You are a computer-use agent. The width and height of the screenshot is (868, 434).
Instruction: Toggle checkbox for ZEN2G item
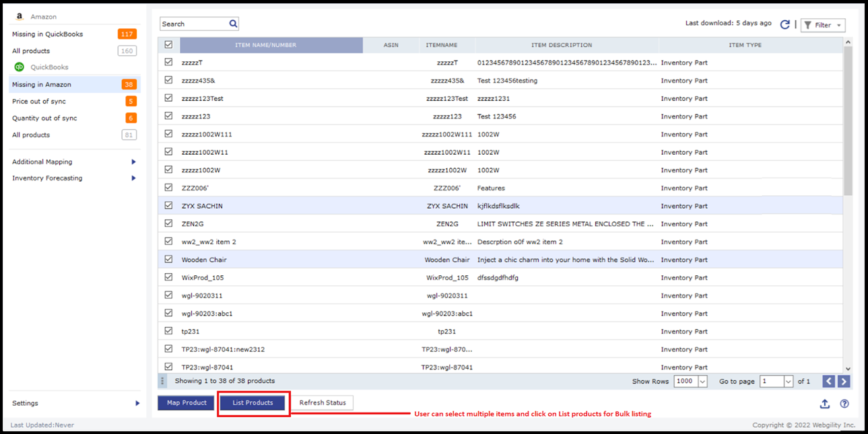point(168,223)
